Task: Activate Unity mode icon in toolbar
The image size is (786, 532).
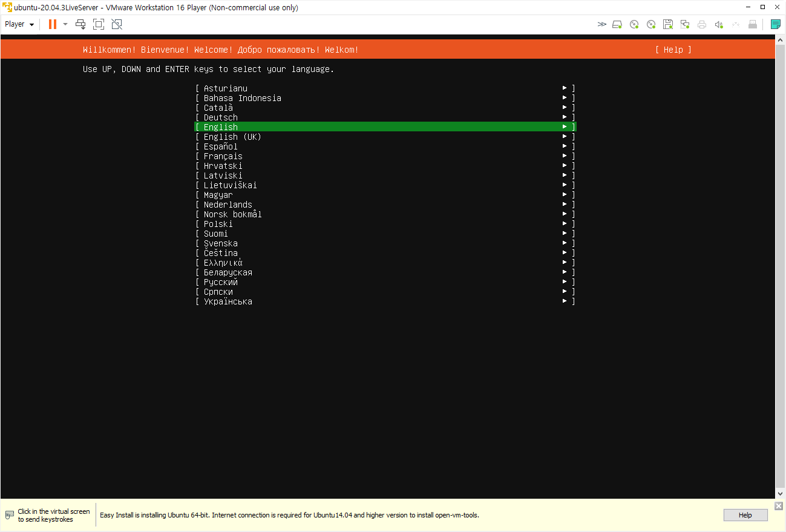Action: (117, 24)
